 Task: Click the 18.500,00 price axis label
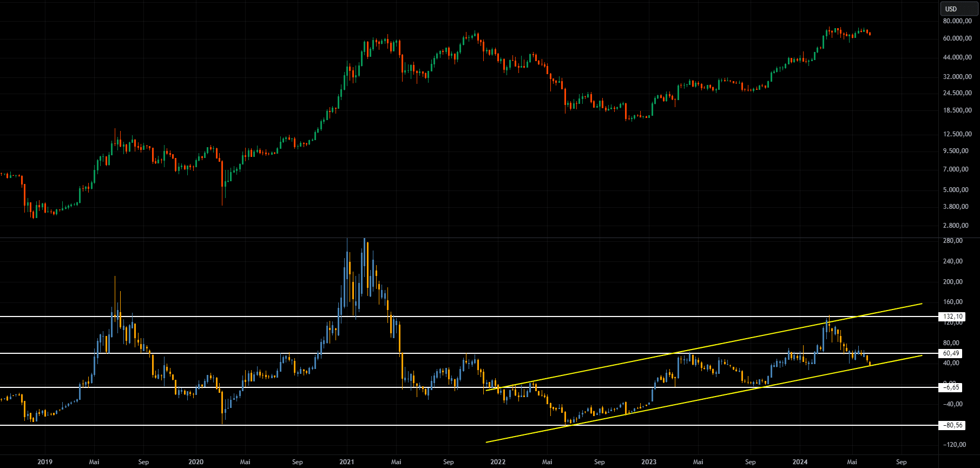click(957, 110)
